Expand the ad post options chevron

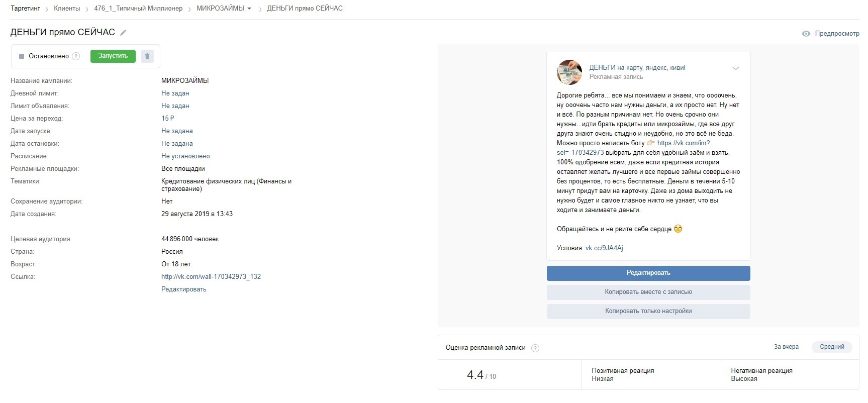coord(736,68)
